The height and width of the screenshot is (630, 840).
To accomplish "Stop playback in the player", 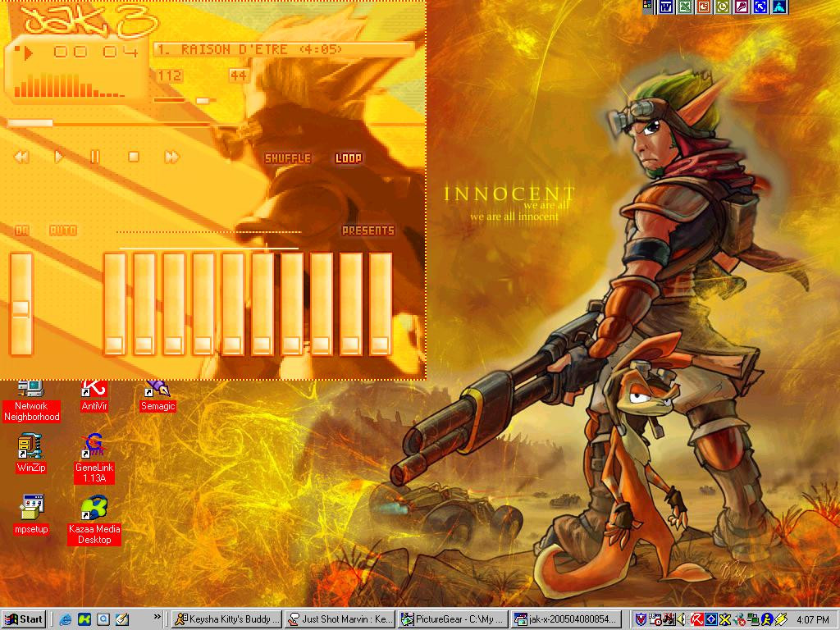I will [x=134, y=157].
